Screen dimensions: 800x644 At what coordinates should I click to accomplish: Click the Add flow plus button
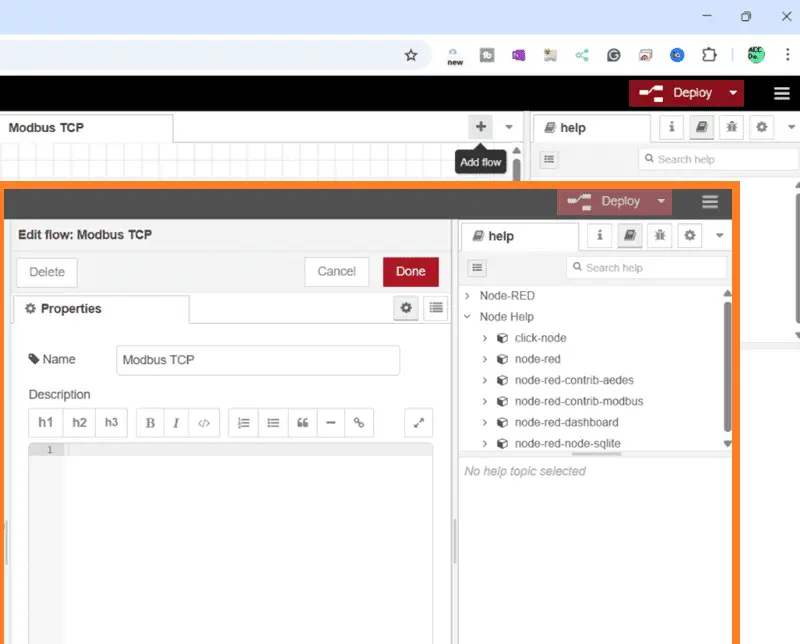[x=481, y=127]
